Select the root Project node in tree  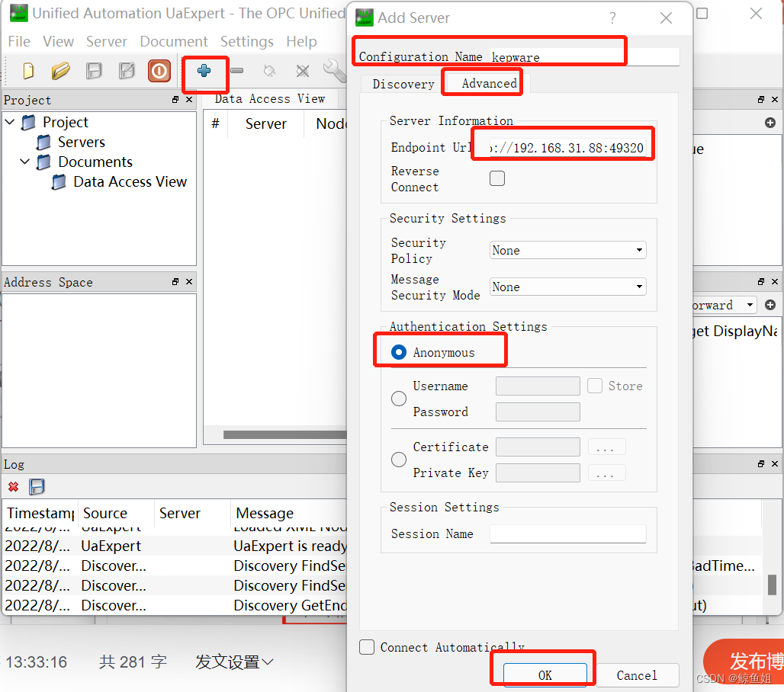coord(65,122)
